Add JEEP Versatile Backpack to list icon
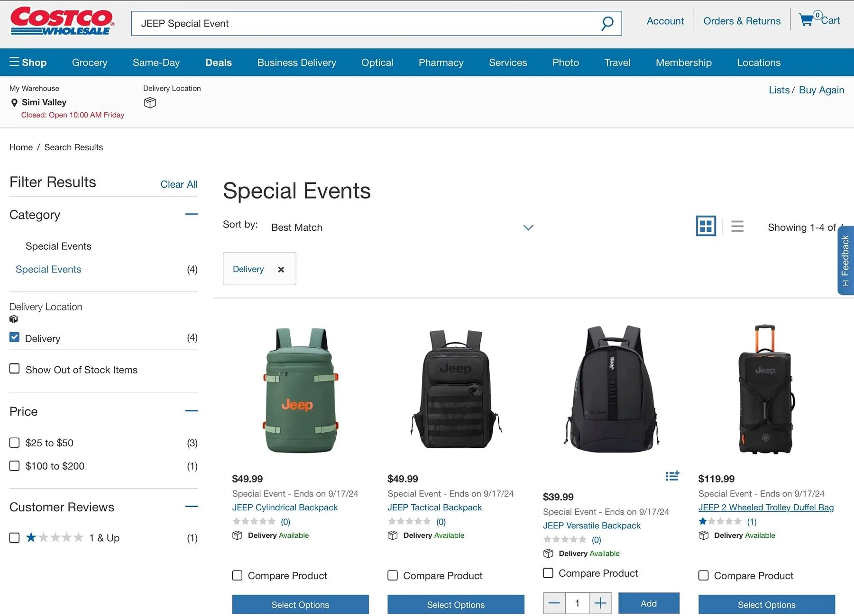 click(x=672, y=476)
